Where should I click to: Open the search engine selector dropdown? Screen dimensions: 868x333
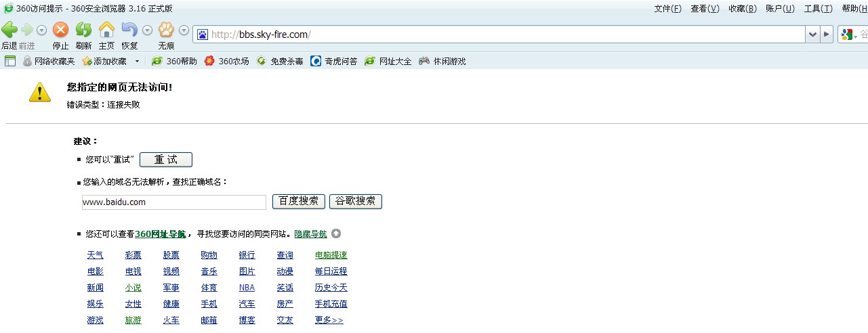pos(856,35)
